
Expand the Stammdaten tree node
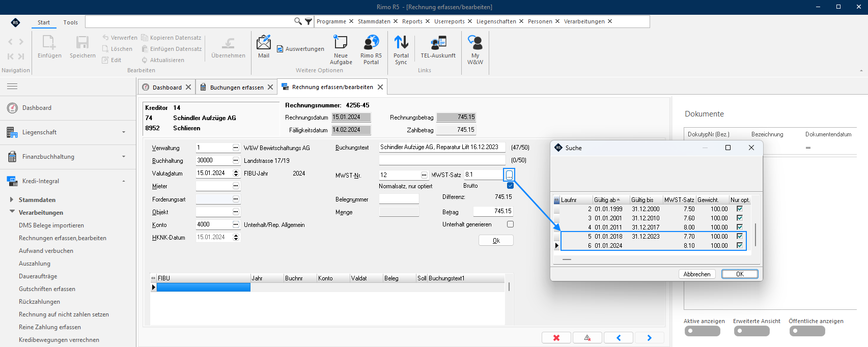(x=12, y=199)
